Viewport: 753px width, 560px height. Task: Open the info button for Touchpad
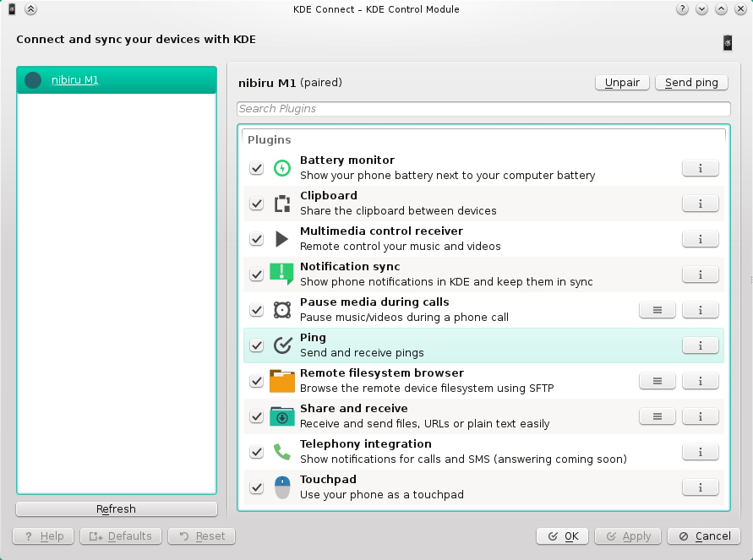[x=700, y=487]
